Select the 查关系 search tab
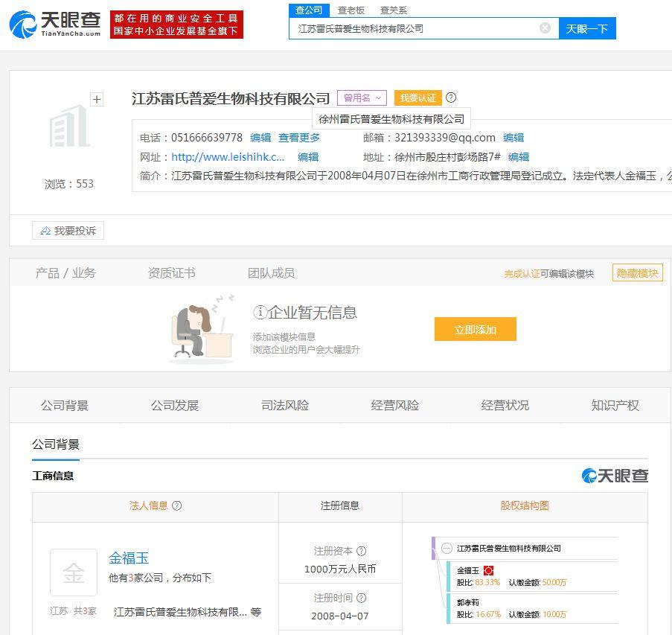This screenshot has height=635, width=672. click(x=394, y=10)
